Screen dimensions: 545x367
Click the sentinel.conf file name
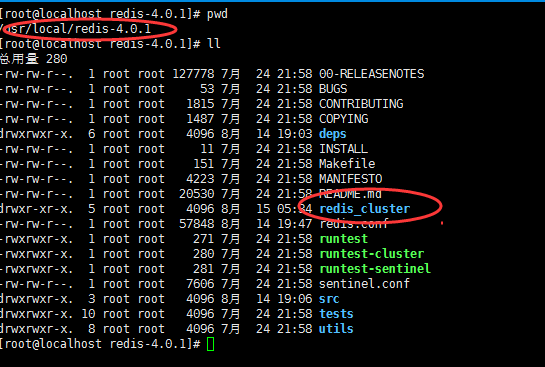tap(365, 283)
